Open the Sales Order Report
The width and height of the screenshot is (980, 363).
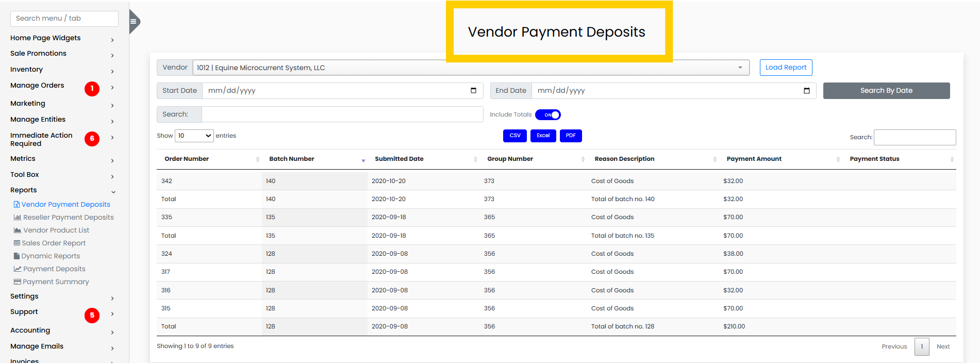(x=54, y=243)
